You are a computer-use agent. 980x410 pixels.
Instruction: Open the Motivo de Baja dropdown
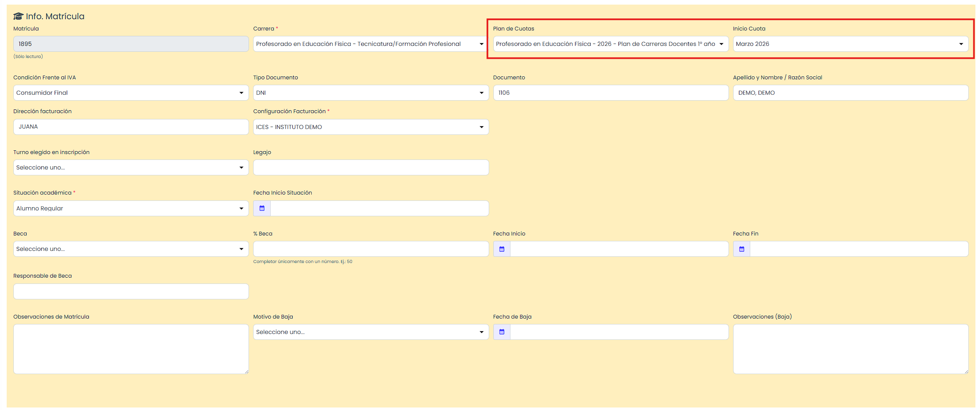[371, 332]
